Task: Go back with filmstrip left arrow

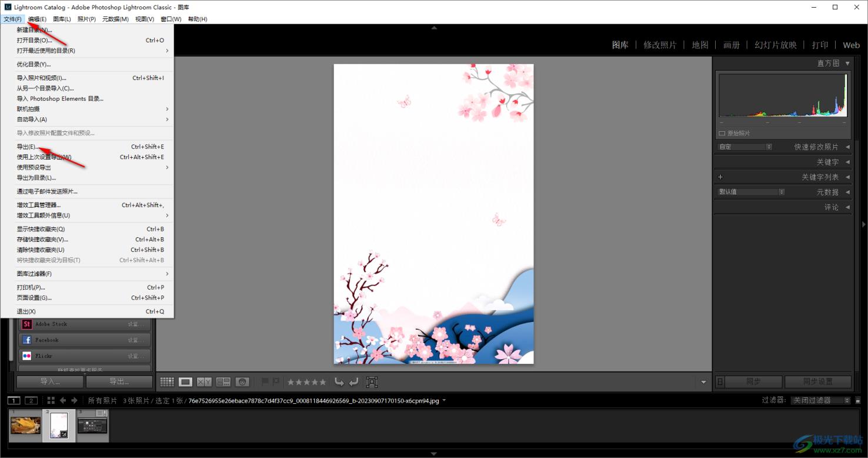Action: (63, 400)
